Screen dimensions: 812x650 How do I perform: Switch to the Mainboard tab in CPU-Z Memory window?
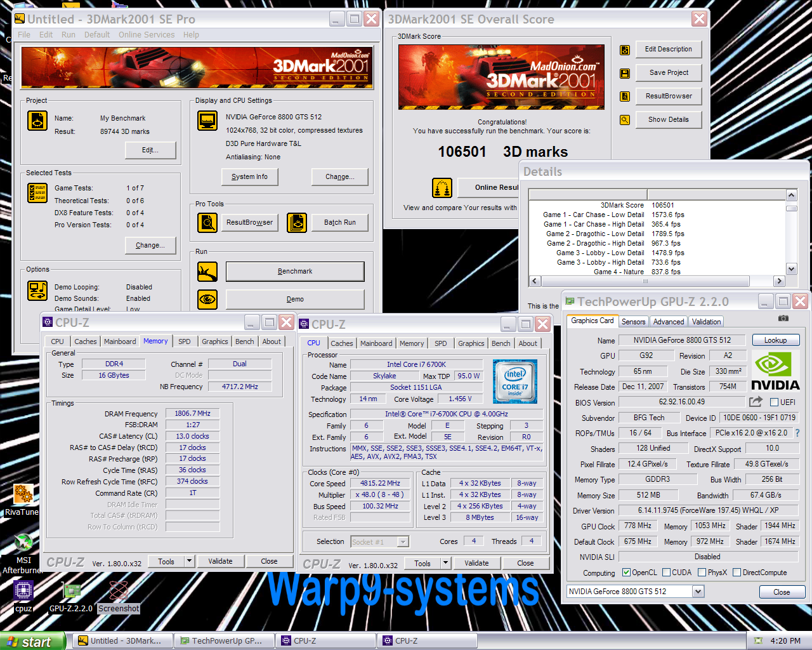tap(120, 342)
